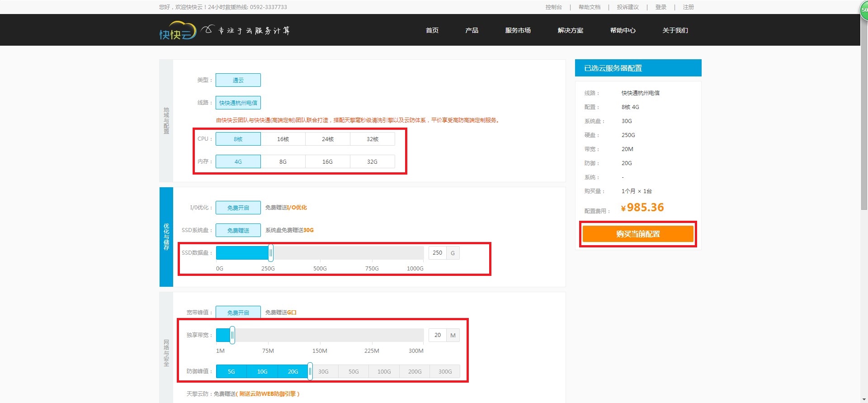This screenshot has width=868, height=403.
Task: Click the price ¥985.36
Action: click(642, 208)
